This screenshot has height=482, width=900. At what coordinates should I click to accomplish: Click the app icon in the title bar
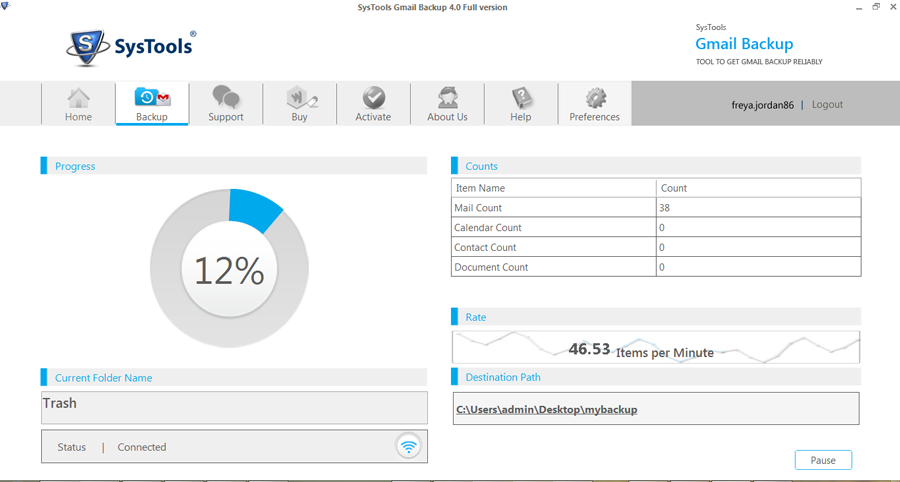(x=5, y=6)
